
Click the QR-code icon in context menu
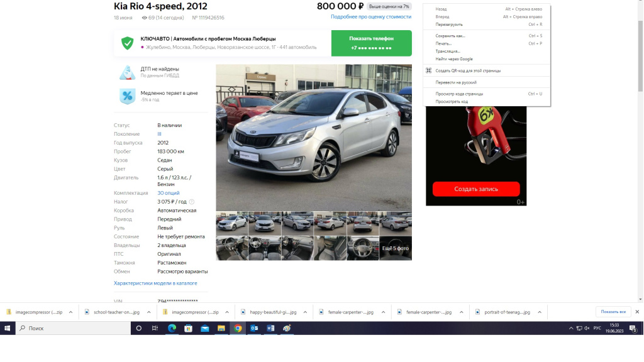coord(428,70)
